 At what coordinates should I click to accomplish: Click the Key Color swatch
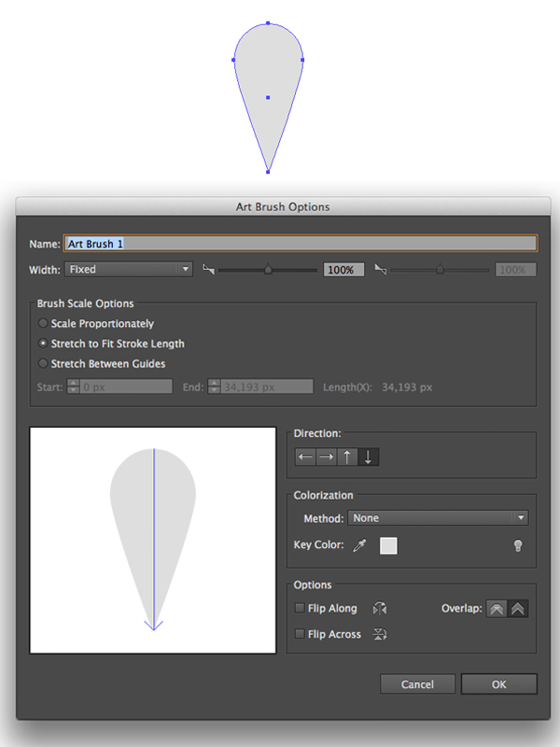pyautogui.click(x=388, y=546)
